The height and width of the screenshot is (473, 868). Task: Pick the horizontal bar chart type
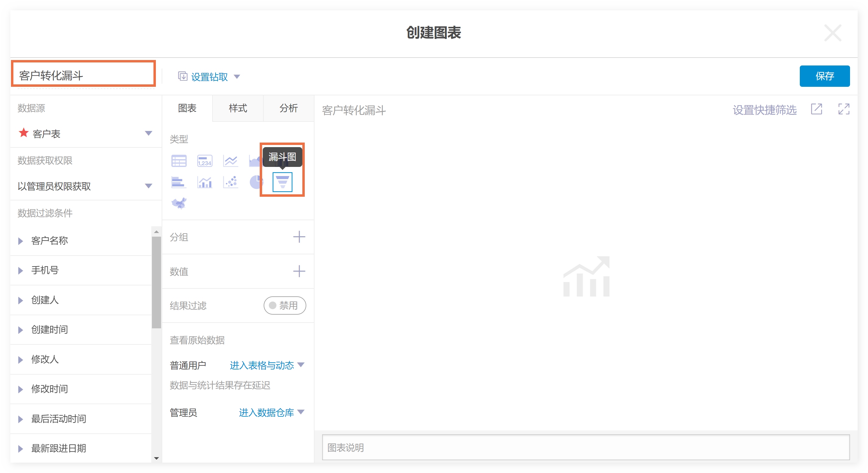coord(179,182)
